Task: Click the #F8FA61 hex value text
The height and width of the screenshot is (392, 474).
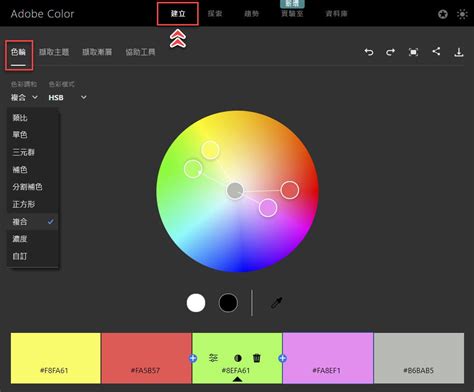Action: point(54,370)
